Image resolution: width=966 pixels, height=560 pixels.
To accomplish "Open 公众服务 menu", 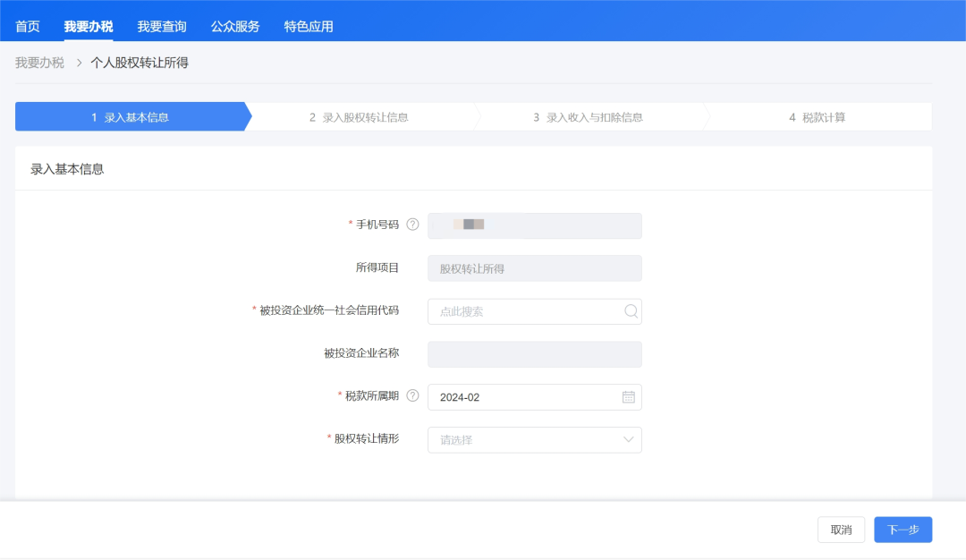I will click(x=235, y=26).
